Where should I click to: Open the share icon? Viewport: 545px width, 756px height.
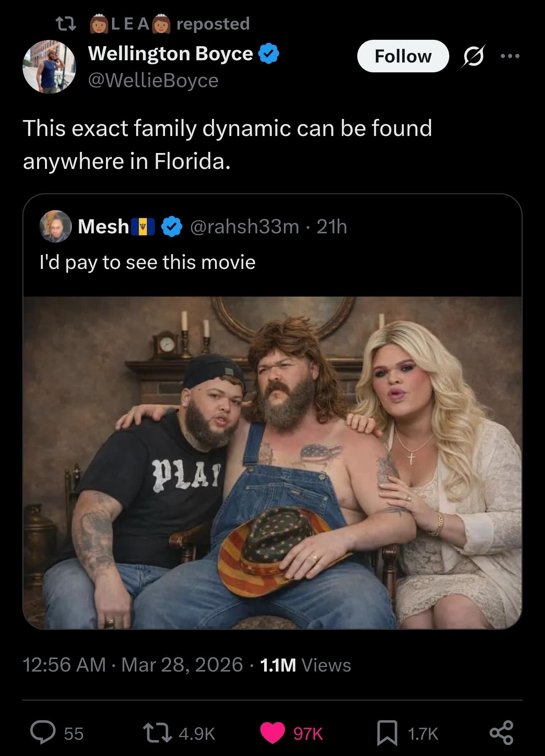click(x=501, y=733)
